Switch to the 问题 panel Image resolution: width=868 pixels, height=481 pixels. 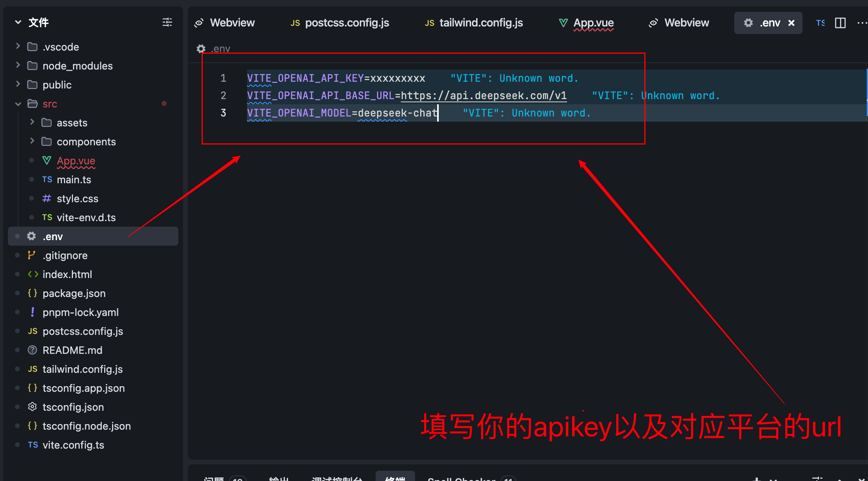[213, 478]
